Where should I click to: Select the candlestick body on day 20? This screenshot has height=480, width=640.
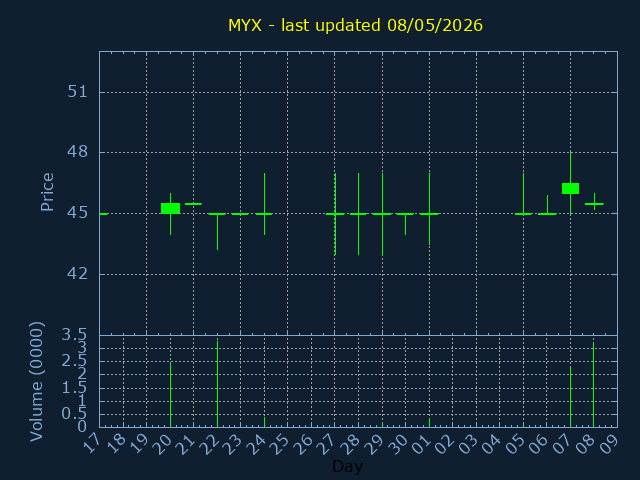pyautogui.click(x=171, y=208)
